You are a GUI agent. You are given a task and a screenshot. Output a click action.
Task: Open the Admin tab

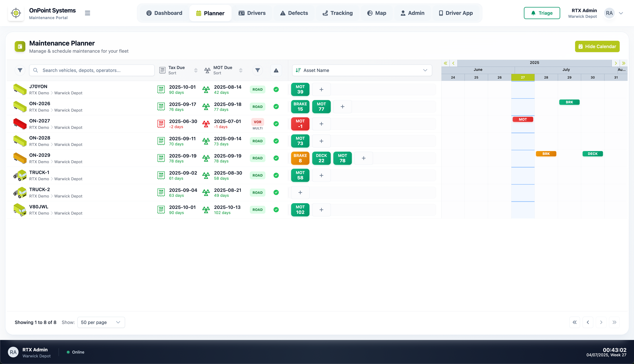[x=412, y=13]
